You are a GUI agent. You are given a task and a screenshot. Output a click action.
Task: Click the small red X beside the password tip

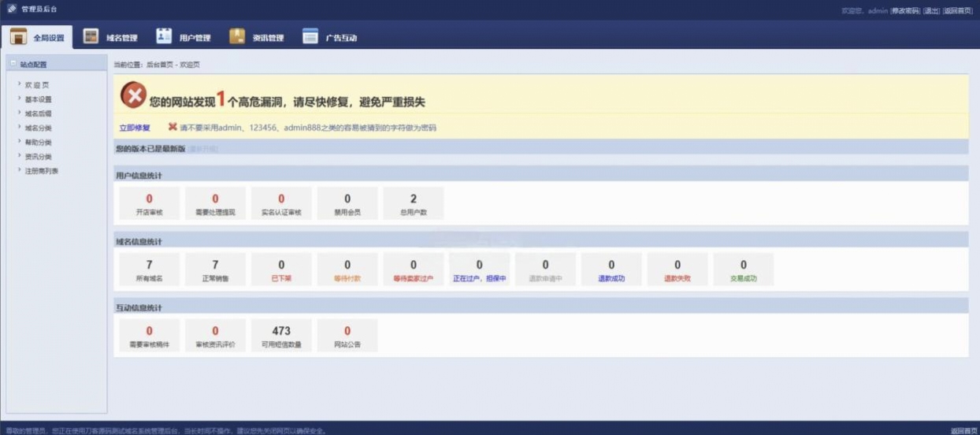tap(172, 127)
